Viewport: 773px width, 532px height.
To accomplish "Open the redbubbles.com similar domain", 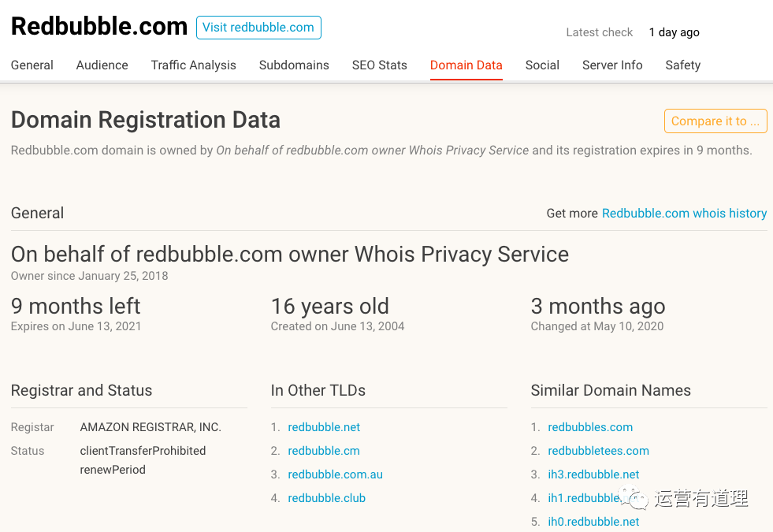I will 590,427.
